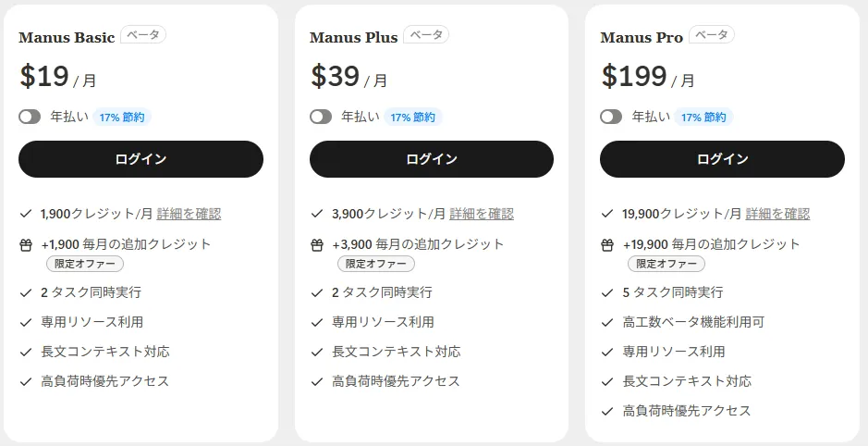Click the 17% 節約 badge in Manus Plus
868x446 pixels.
click(x=413, y=117)
